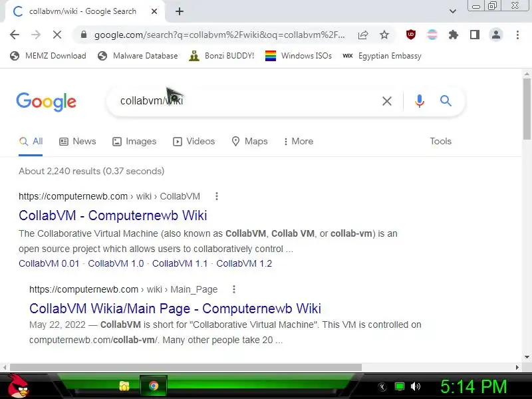Viewport: 532px width, 399px height.
Task: Show hidden tray icons arrow
Action: (382, 387)
